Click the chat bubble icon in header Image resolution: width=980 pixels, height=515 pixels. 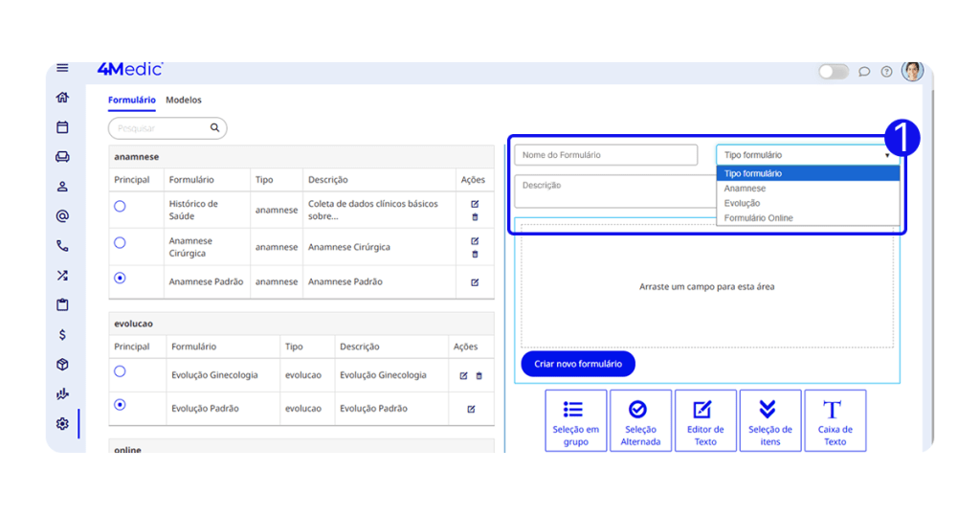pos(864,72)
